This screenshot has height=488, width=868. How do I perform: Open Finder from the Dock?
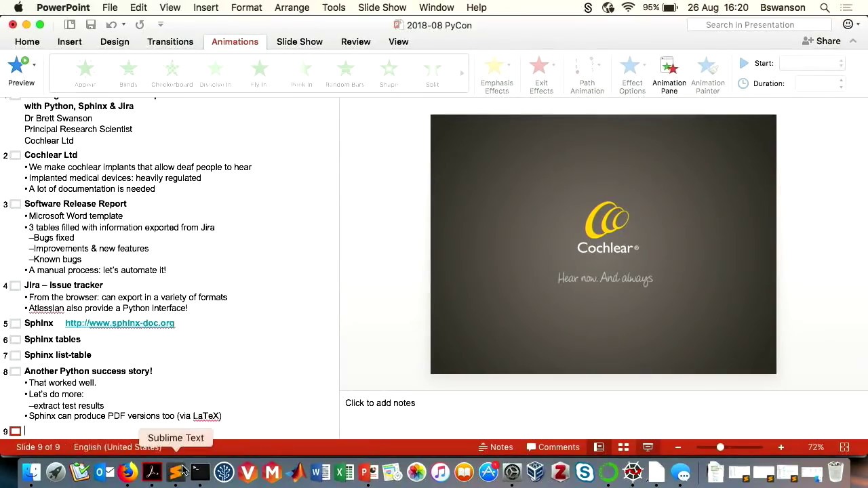tap(31, 472)
